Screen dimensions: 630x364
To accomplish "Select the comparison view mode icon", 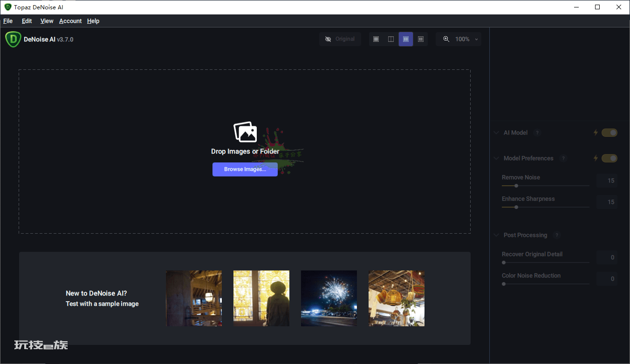I will [x=420, y=39].
